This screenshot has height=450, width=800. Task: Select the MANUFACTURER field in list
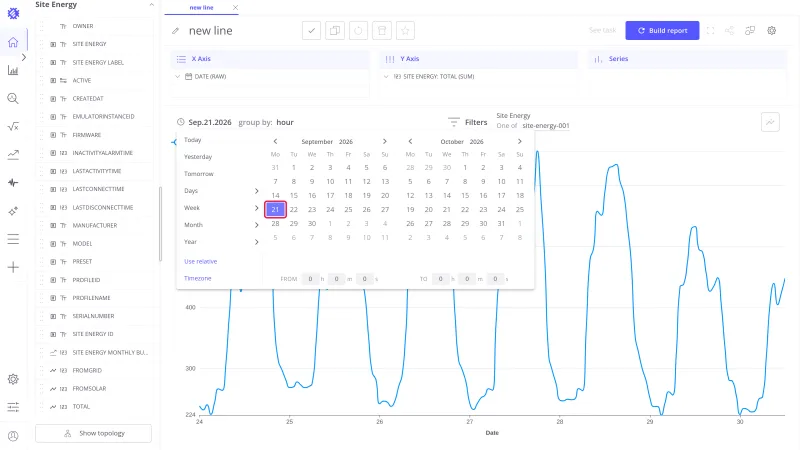click(x=96, y=226)
